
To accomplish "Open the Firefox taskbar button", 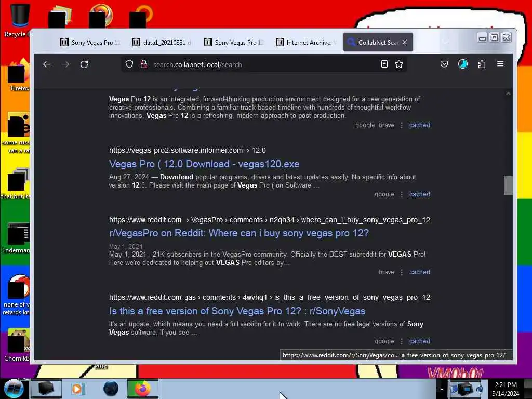I will point(143,389).
